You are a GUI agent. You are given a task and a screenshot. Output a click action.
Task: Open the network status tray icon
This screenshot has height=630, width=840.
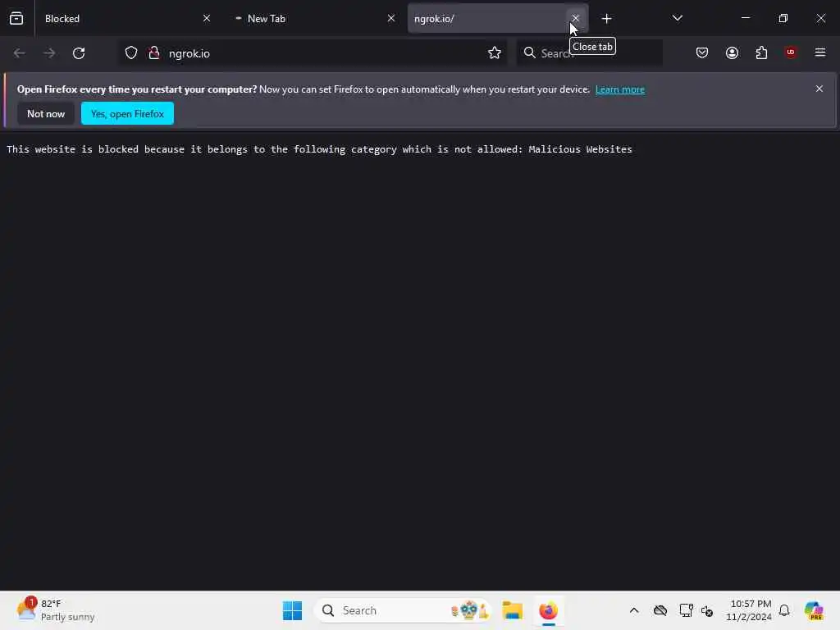click(687, 610)
